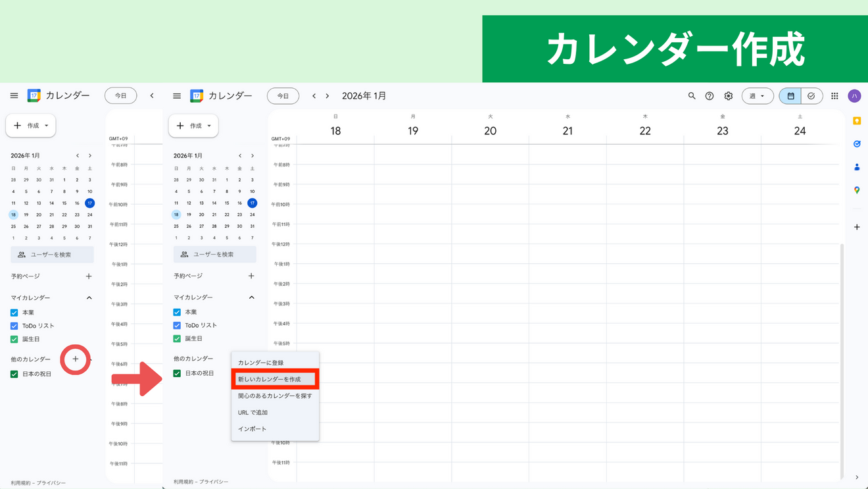Hide the side panel with the bottom chevron
Image resolution: width=868 pixels, height=489 pixels.
point(857,478)
